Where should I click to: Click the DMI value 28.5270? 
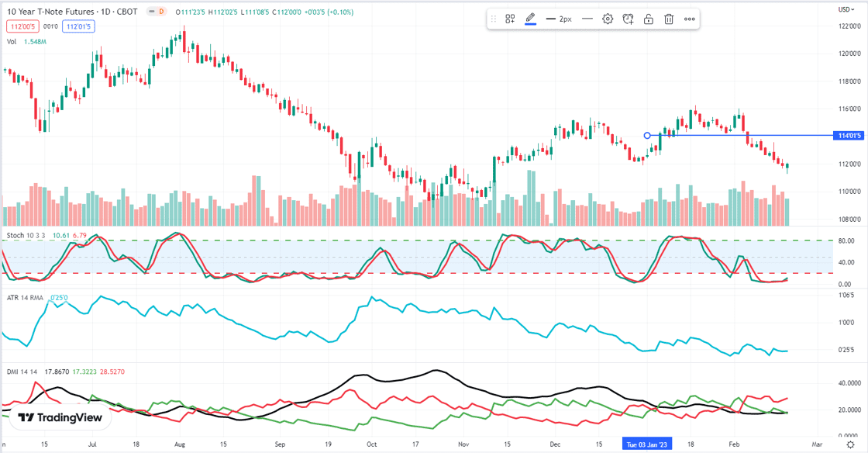[112, 372]
